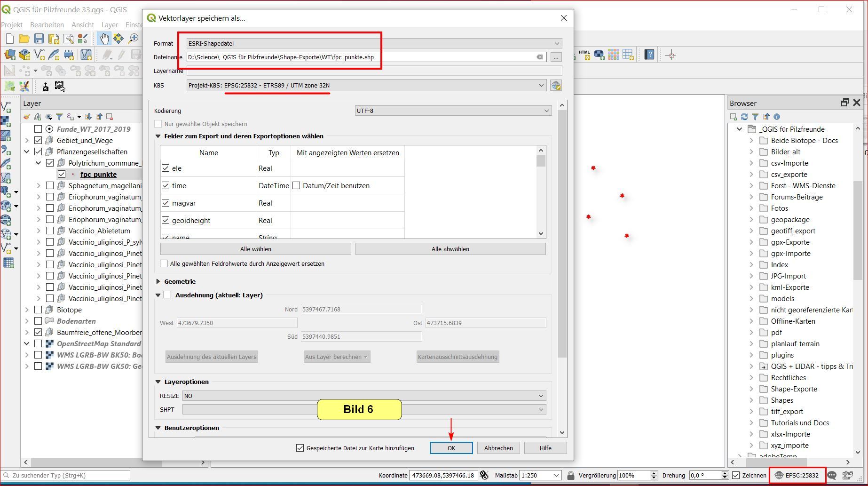
Task: Open the Ansicht menu
Action: 83,24
